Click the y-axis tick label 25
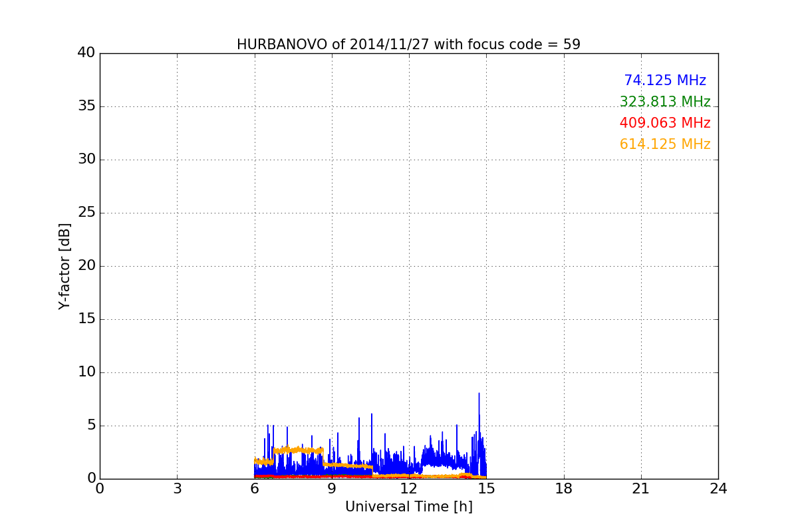The width and height of the screenshot is (798, 532). 86,213
